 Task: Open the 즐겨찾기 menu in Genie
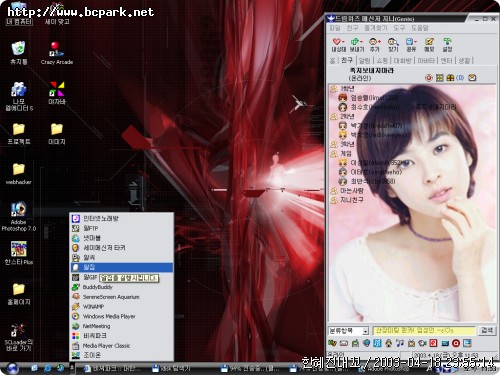375,28
